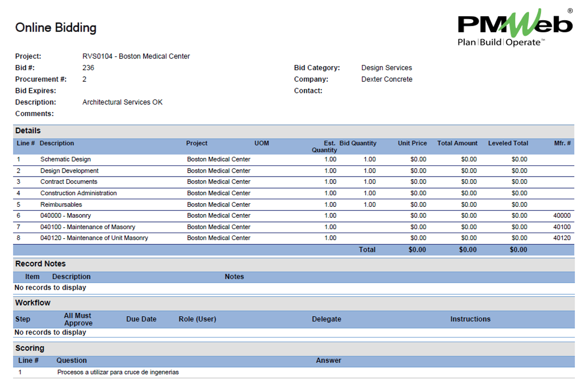The image size is (588, 389).
Task: Click description 'Architectural Services OK'
Action: (x=122, y=102)
